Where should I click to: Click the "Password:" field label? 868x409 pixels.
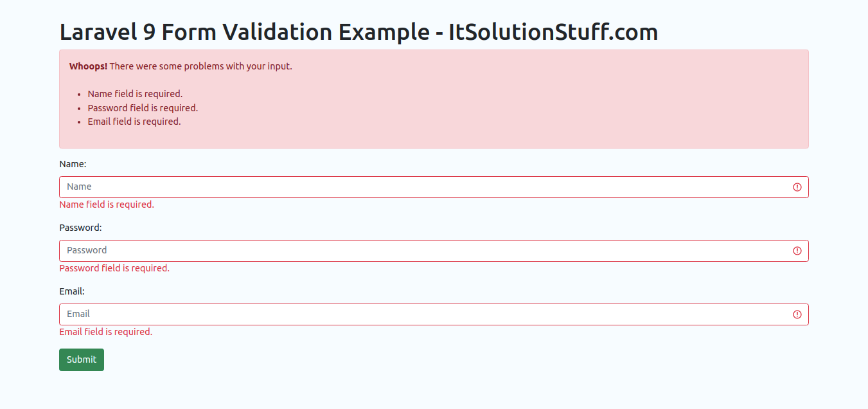tap(80, 228)
